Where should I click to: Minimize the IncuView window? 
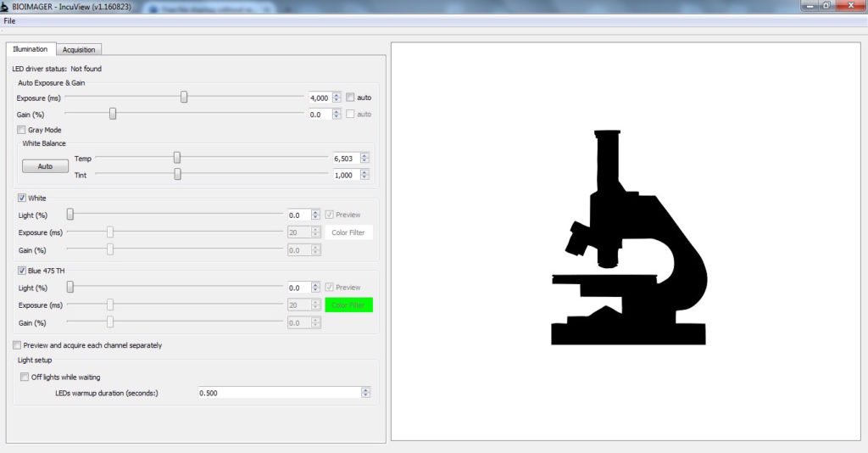[810, 6]
